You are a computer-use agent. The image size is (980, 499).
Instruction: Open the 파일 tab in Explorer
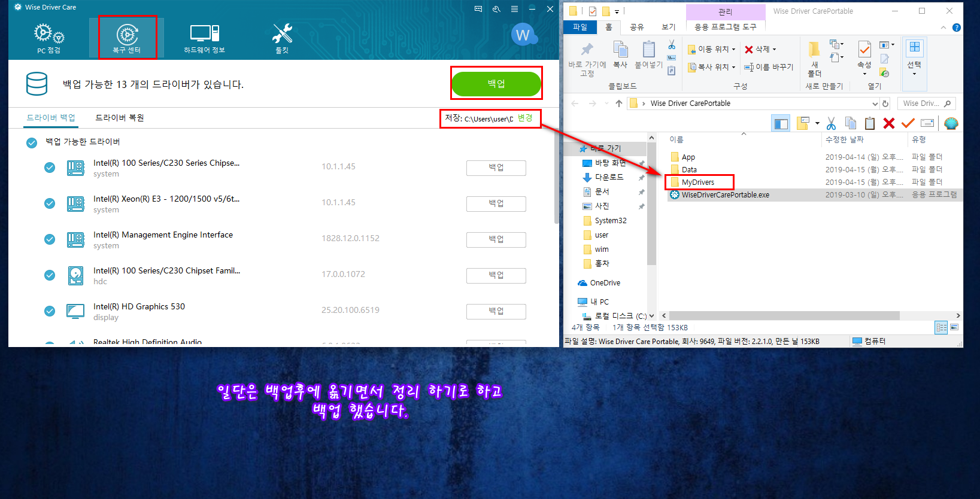coord(580,27)
